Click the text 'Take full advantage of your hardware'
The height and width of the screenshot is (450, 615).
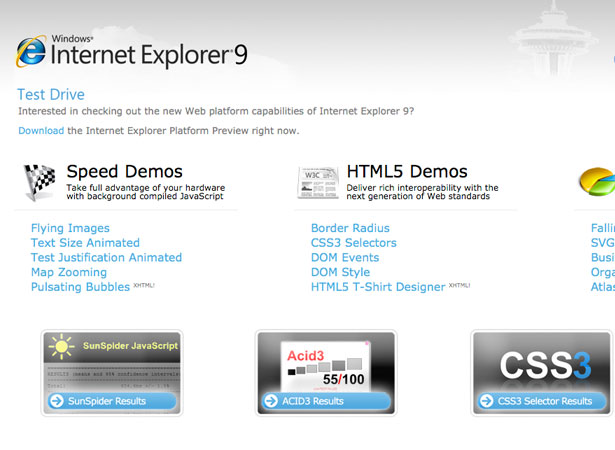(146, 188)
